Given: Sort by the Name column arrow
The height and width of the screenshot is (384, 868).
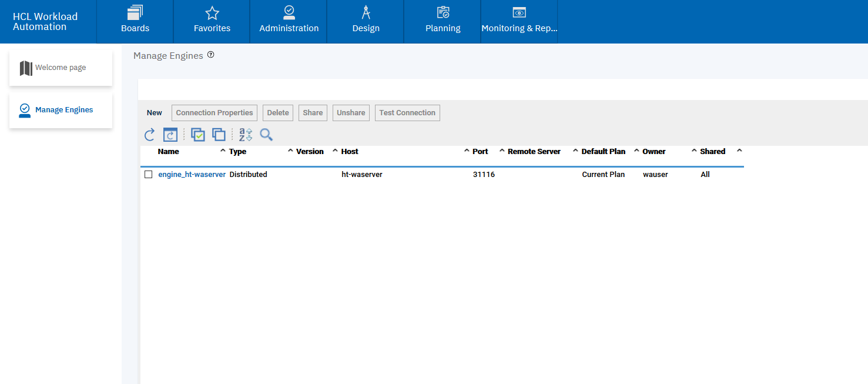Looking at the screenshot, I should point(223,151).
